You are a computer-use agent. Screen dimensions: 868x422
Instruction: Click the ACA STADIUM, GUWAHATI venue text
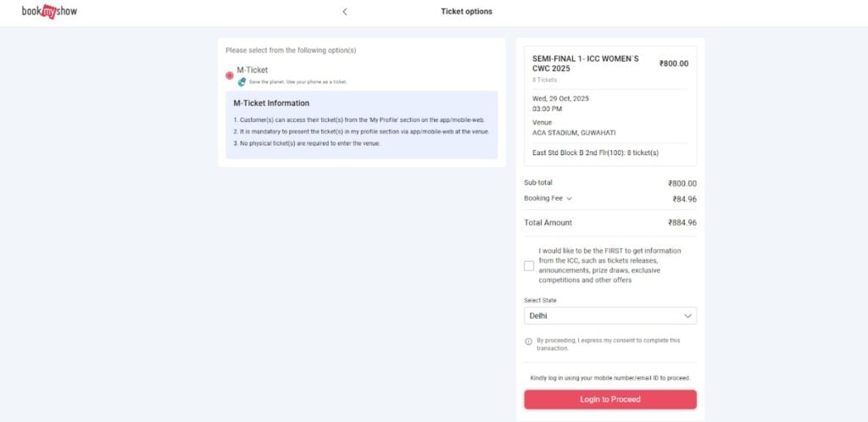[x=574, y=133]
